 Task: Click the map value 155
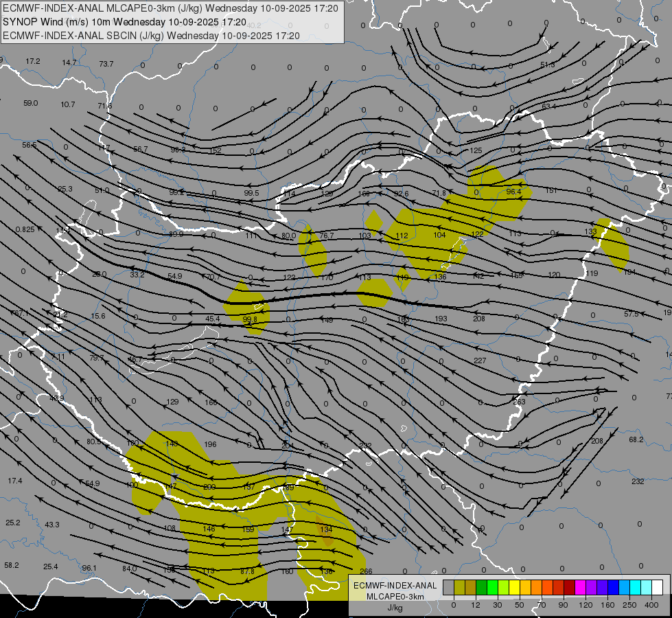(516, 275)
